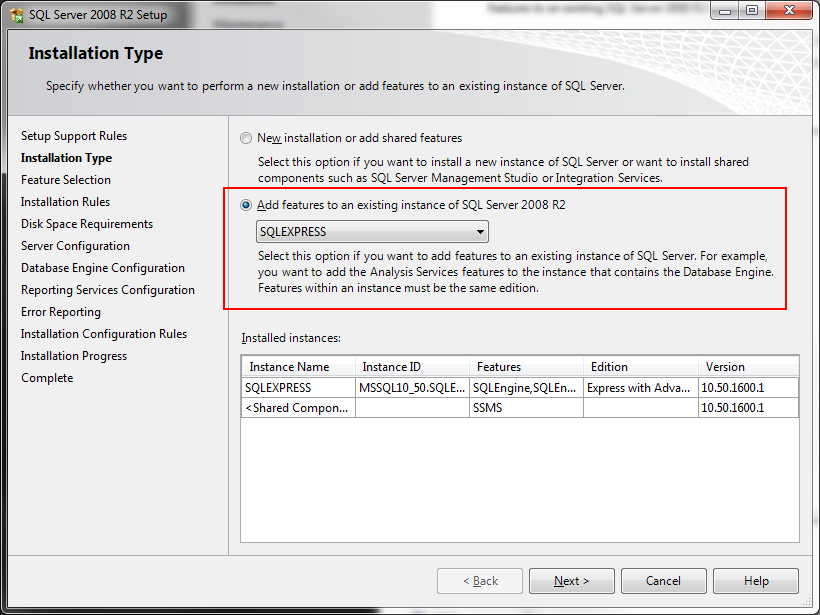Click the Instance ID column header
The image size is (820, 615).
point(412,367)
